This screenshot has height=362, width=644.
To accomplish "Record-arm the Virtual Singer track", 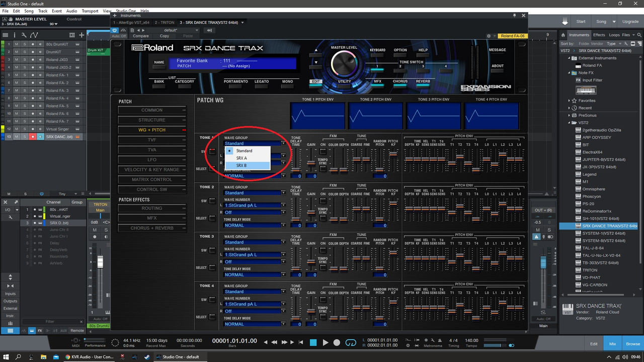I will (x=33, y=129).
